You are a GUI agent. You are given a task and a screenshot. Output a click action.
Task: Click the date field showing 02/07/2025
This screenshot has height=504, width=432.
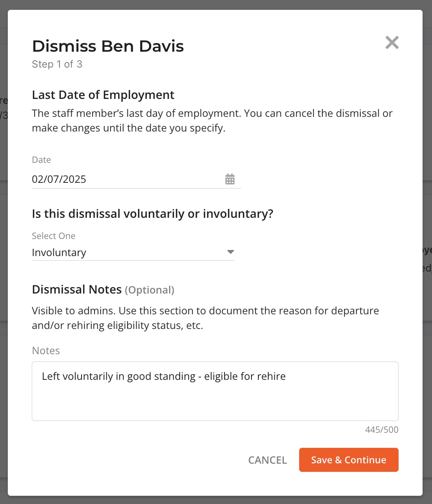tap(136, 179)
